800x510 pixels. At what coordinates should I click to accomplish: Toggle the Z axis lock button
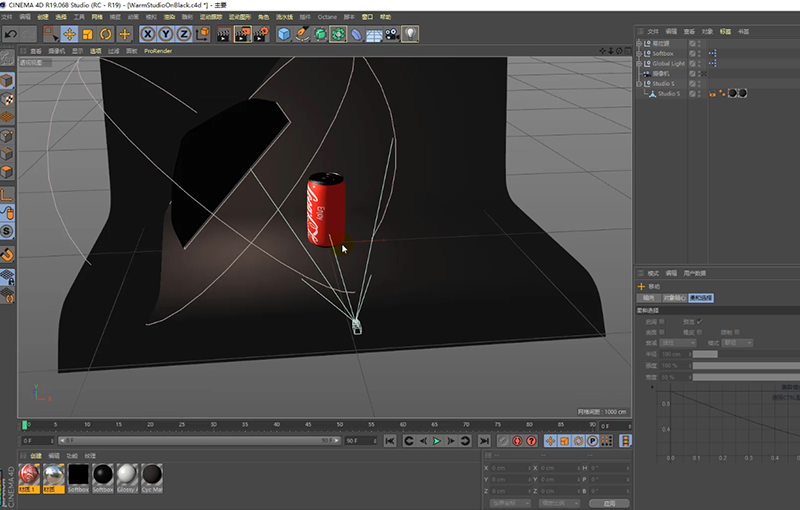click(x=184, y=34)
